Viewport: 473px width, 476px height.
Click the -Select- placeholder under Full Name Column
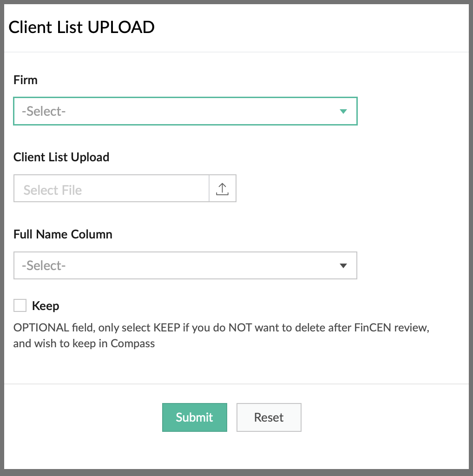click(x=44, y=266)
